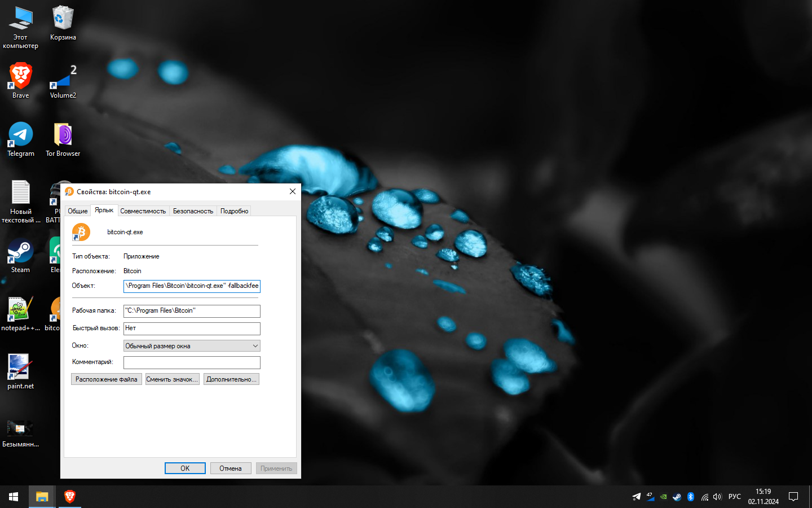Image resolution: width=812 pixels, height=508 pixels.
Task: Switch the РУС input language indicator
Action: click(x=735, y=497)
